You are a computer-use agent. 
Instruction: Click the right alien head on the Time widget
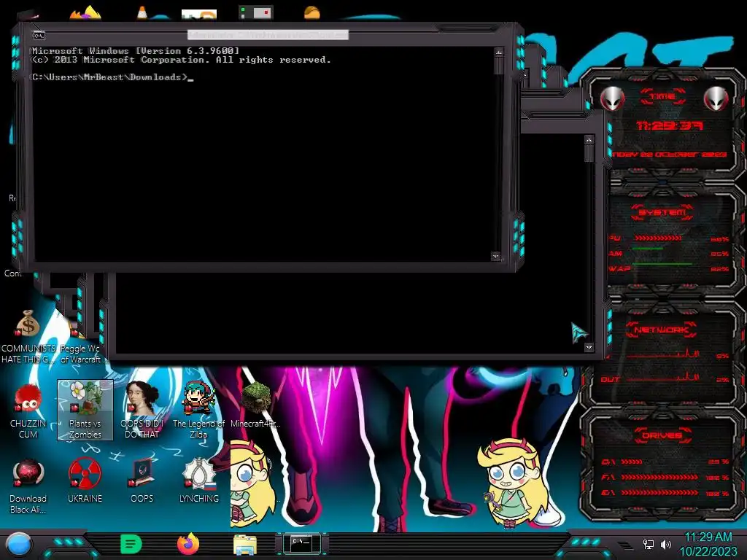click(716, 99)
